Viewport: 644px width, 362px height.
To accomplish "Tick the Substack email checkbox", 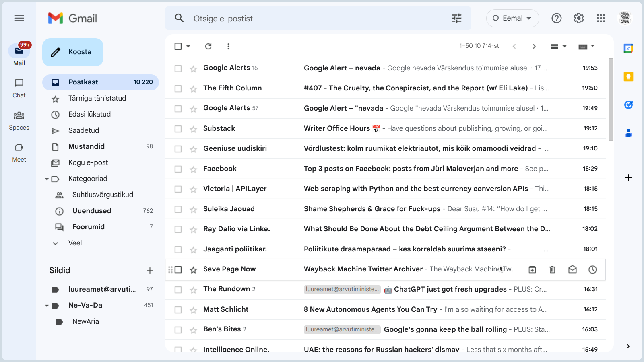I will (178, 129).
